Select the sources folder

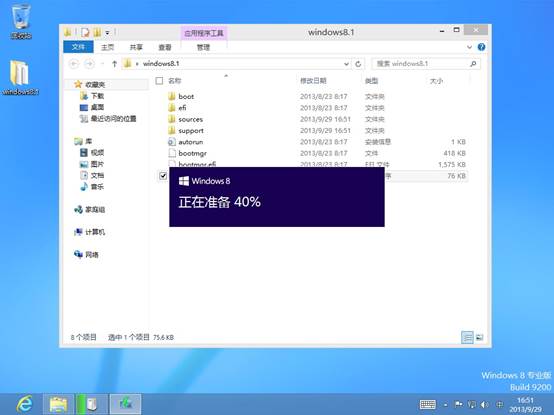[x=190, y=119]
